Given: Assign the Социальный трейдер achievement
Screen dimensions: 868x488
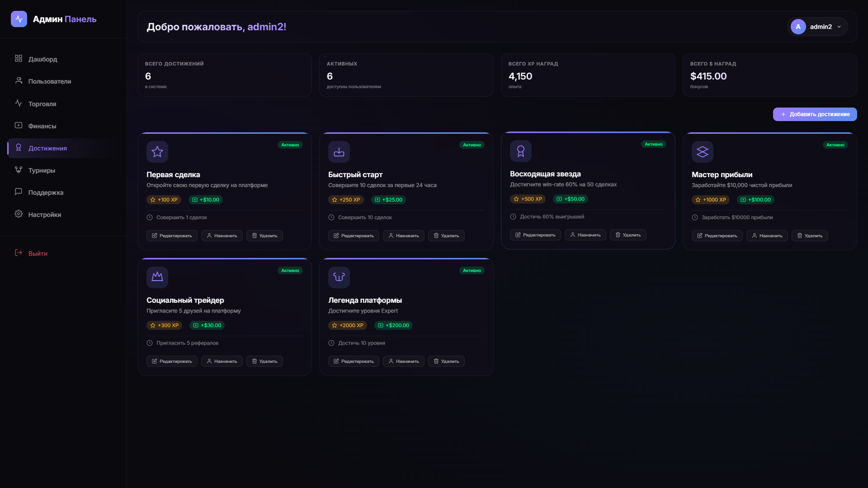Looking at the screenshot, I should (222, 361).
